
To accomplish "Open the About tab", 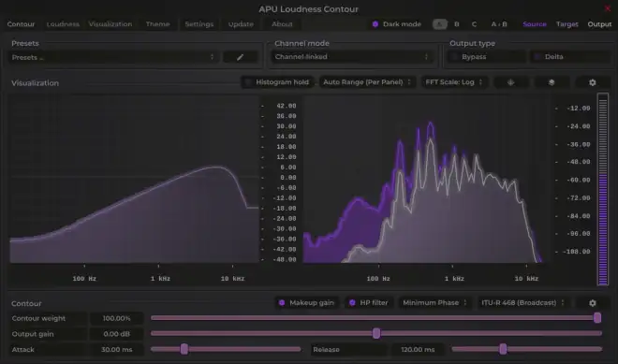I will click(x=282, y=24).
